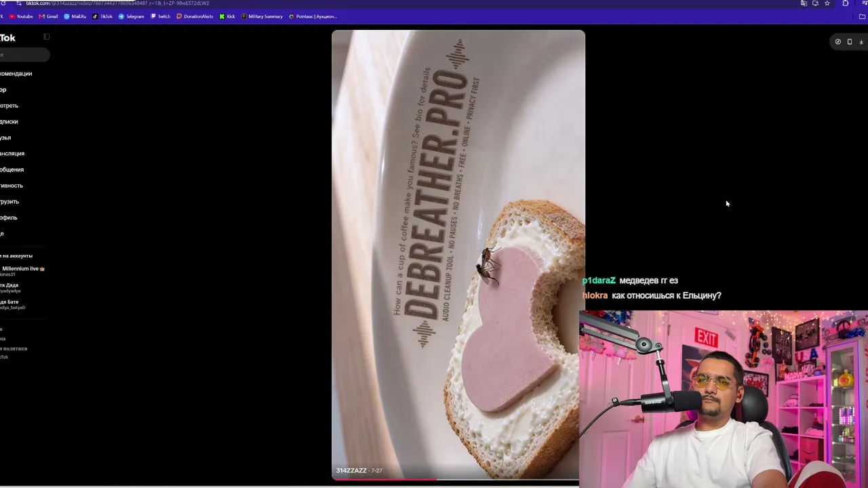The height and width of the screenshot is (488, 868).
Task: Open the Telegram bookmark
Action: coord(132,16)
